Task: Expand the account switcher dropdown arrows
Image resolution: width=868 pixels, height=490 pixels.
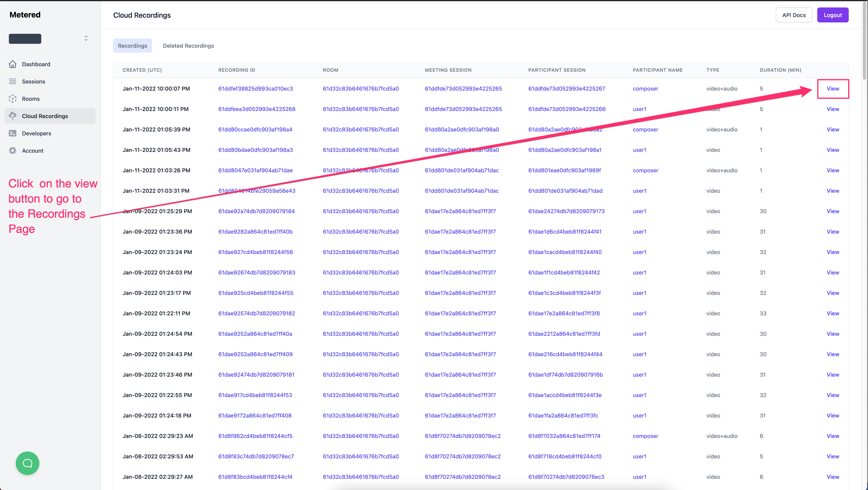Action: [x=86, y=38]
